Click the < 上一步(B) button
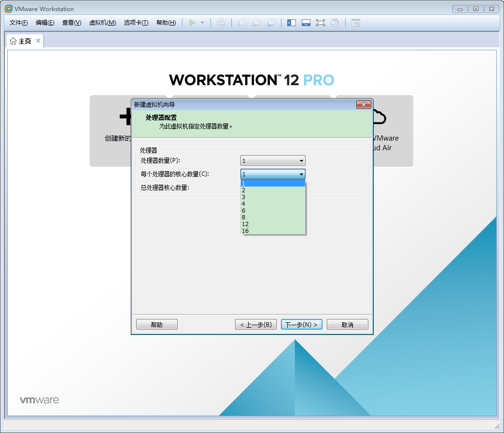Screen dimensions: 504x433 (x=256, y=324)
